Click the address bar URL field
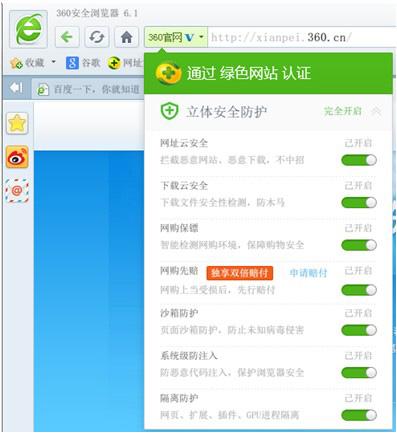Image resolution: width=397 pixels, height=433 pixels. pyautogui.click(x=302, y=37)
